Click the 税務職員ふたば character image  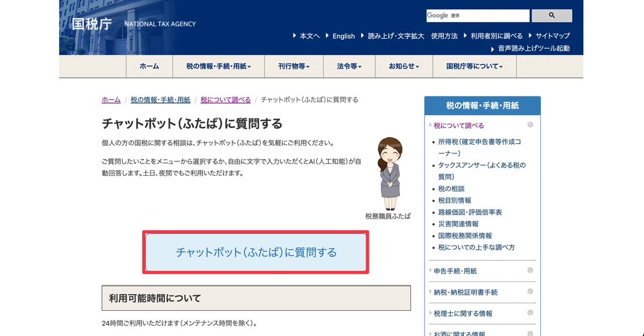[389, 174]
